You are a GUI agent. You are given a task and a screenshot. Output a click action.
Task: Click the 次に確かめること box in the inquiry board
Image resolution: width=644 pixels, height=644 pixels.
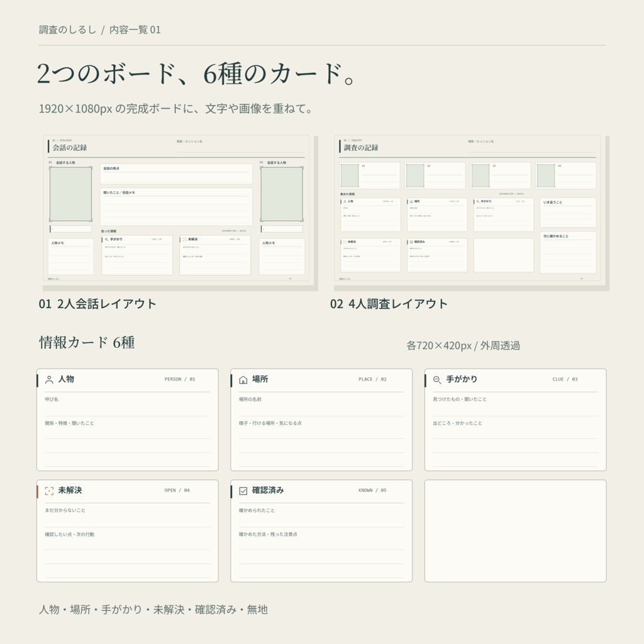568,252
